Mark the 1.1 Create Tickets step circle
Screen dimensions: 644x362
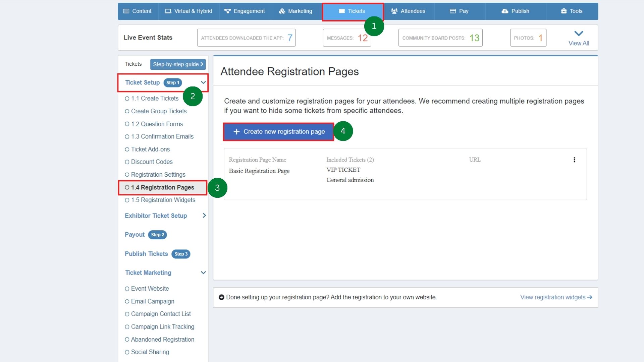click(127, 98)
